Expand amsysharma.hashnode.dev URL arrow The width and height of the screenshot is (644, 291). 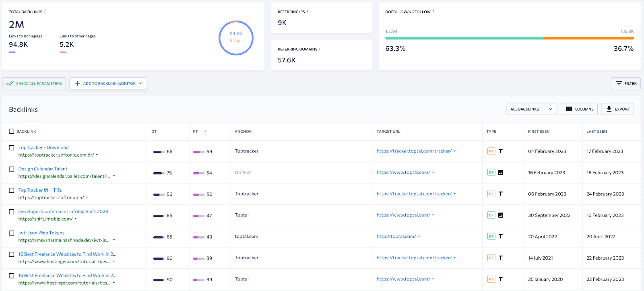[114, 240]
